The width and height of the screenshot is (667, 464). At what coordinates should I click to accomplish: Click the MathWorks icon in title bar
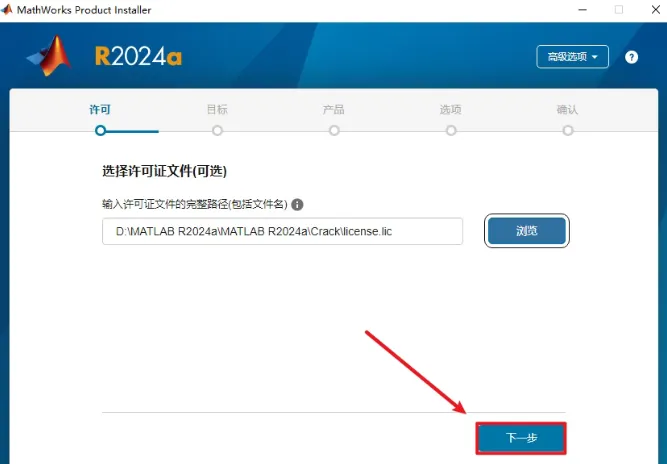click(7, 9)
